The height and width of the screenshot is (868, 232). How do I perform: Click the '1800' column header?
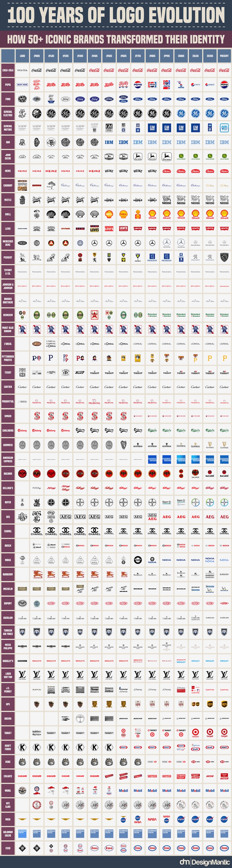tap(22, 56)
